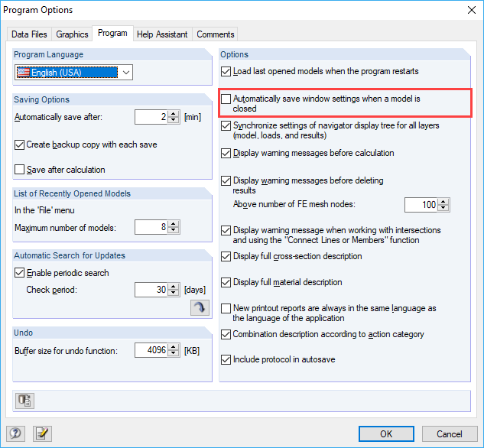The width and height of the screenshot is (484, 448).
Task: Click the FE mesh nodes number field
Action: click(x=421, y=205)
